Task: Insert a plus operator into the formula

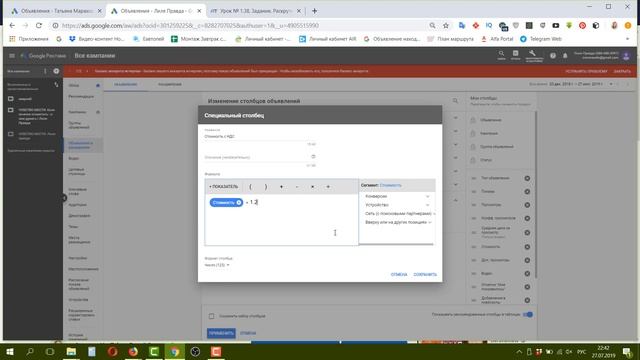Action: [x=281, y=187]
